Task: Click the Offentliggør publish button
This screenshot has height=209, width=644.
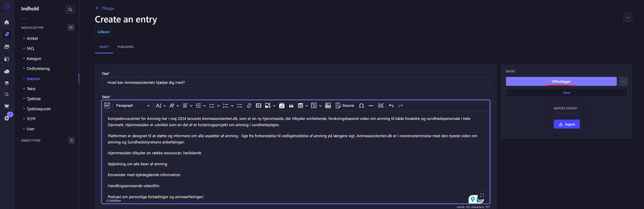Action: [x=561, y=82]
